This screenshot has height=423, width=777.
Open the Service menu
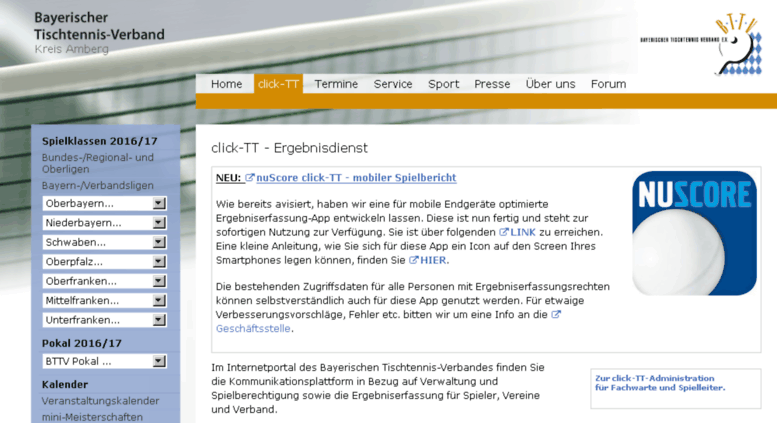[x=393, y=84]
